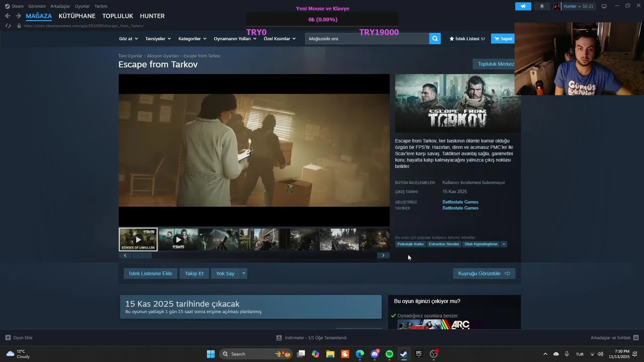Click Tüm Oyunlar breadcrumb
644x362 pixels.
pos(130,56)
